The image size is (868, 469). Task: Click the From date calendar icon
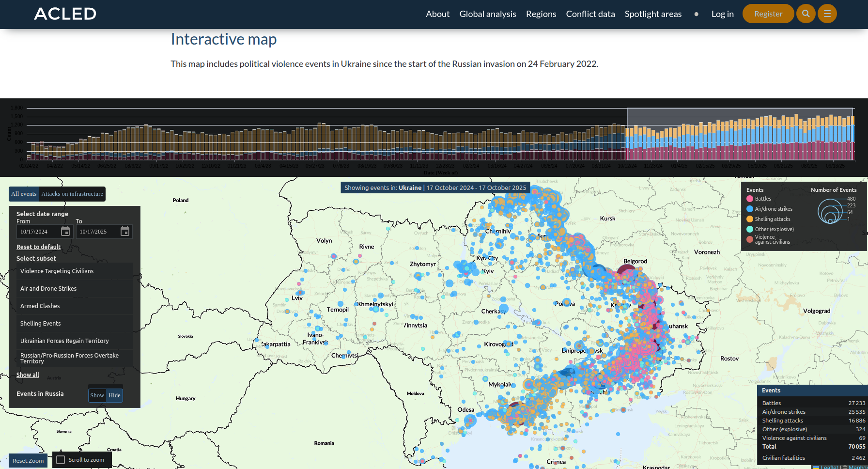(x=65, y=232)
